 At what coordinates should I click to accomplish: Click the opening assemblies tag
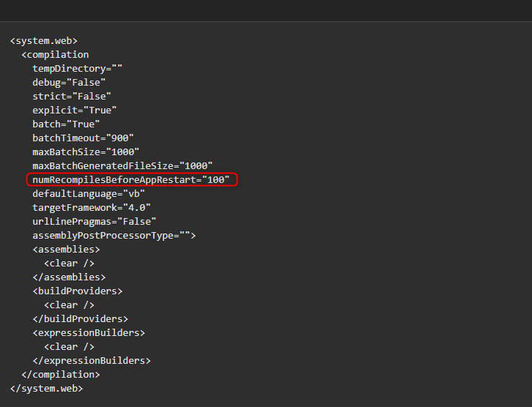tap(66, 250)
